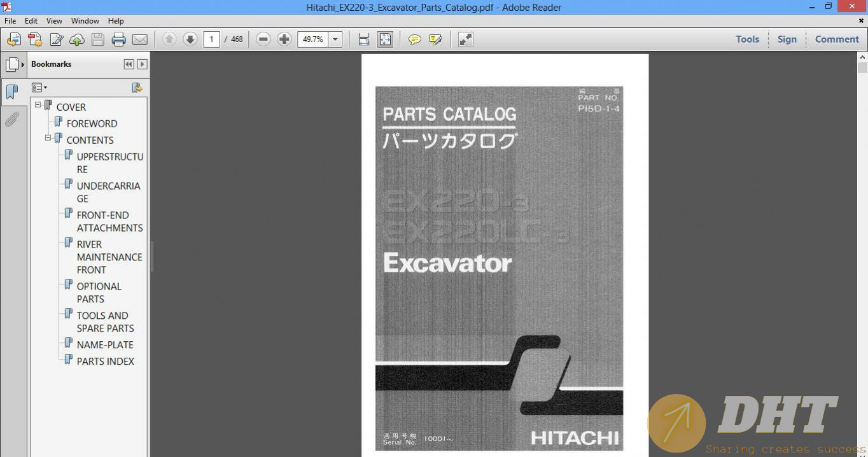Close the document with the menu-bar X
Image resolution: width=868 pixels, height=457 pixels.
point(862,21)
